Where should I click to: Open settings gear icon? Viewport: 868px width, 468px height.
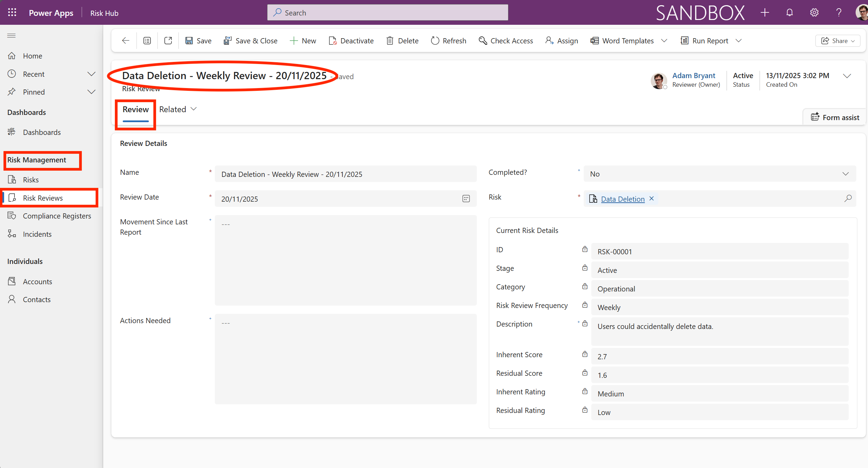814,13
